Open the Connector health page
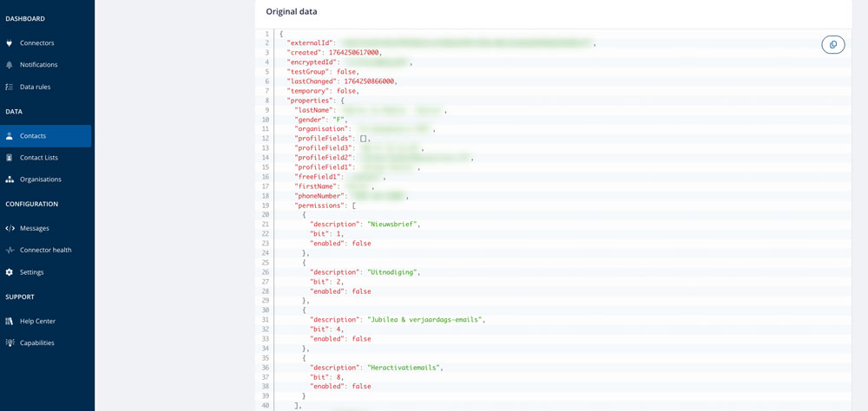Viewport: 868px width, 411px height. 45,250
